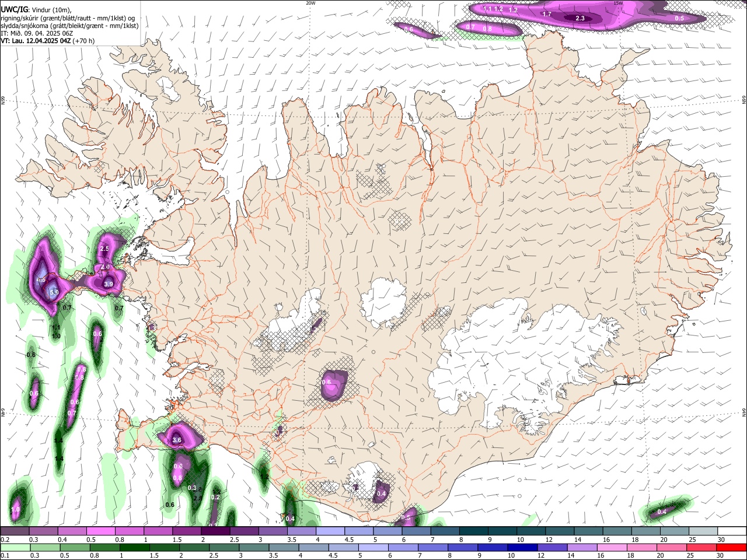Image resolution: width=747 pixels, height=560 pixels.
Task: Select the red swatch ending the rain scale
Action: tap(731, 547)
